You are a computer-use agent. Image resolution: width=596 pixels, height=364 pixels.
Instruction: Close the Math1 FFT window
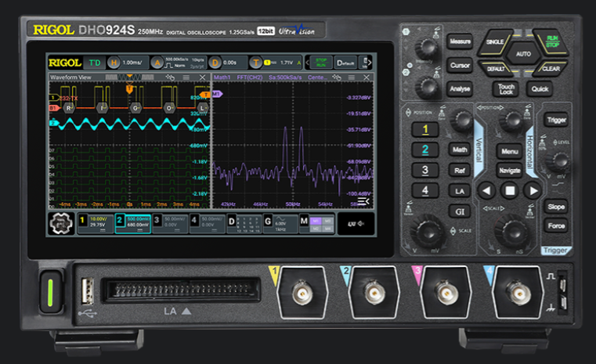(x=367, y=77)
